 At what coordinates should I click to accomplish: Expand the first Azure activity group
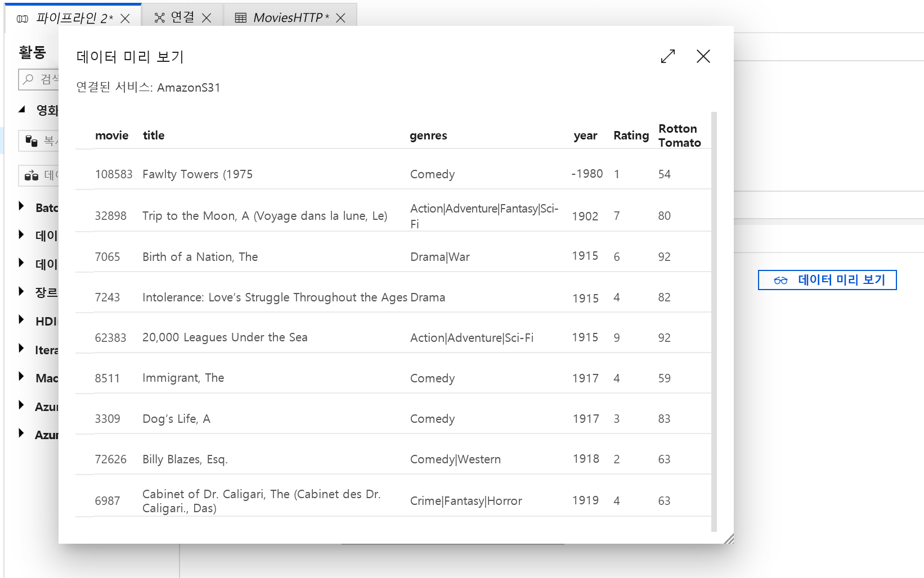pyautogui.click(x=21, y=405)
